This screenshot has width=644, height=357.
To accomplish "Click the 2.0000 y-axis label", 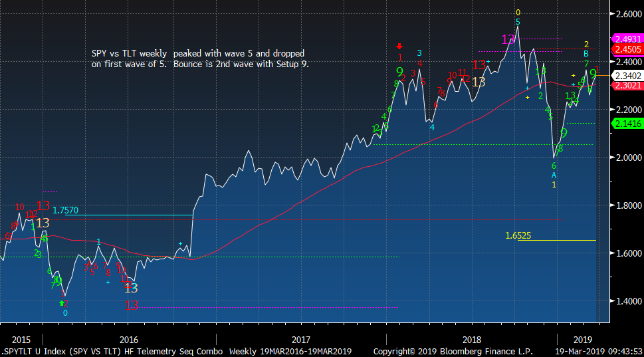I will (x=629, y=158).
